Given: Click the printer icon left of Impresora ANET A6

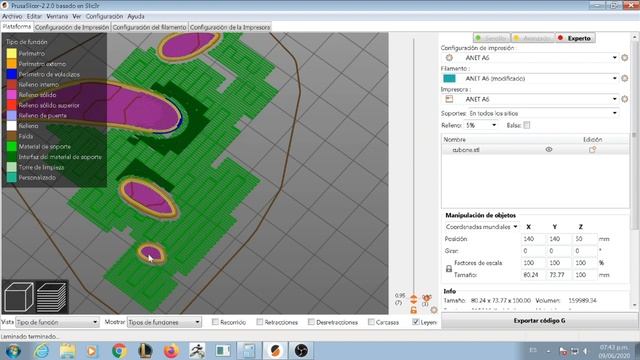Looking at the screenshot, I should [x=449, y=99].
